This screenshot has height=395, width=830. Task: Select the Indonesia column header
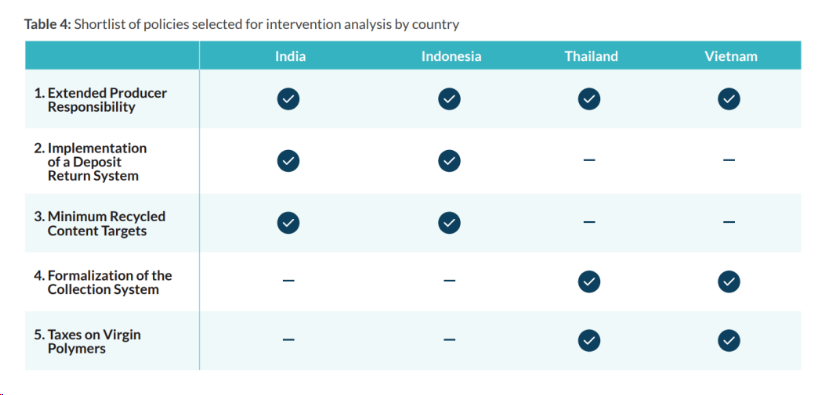pos(451,56)
